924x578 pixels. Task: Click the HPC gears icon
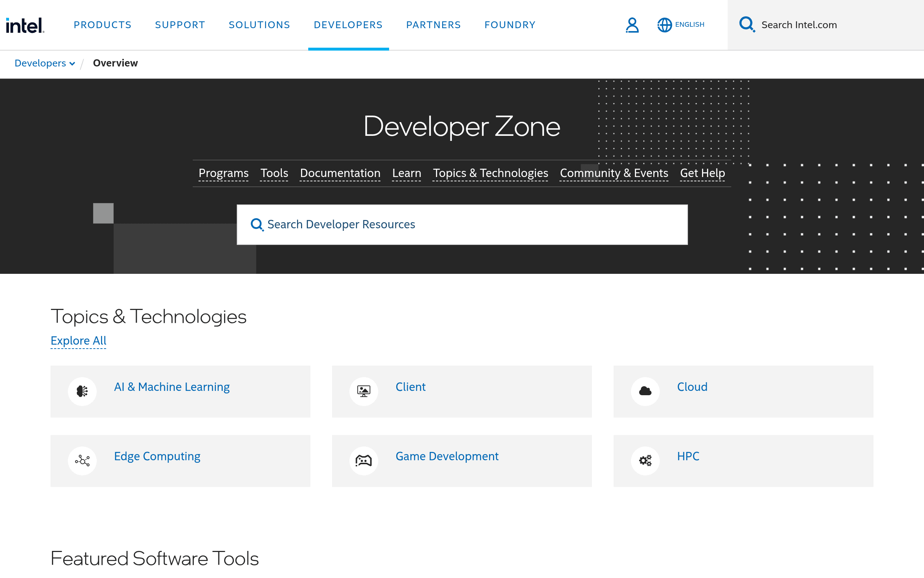(x=645, y=461)
